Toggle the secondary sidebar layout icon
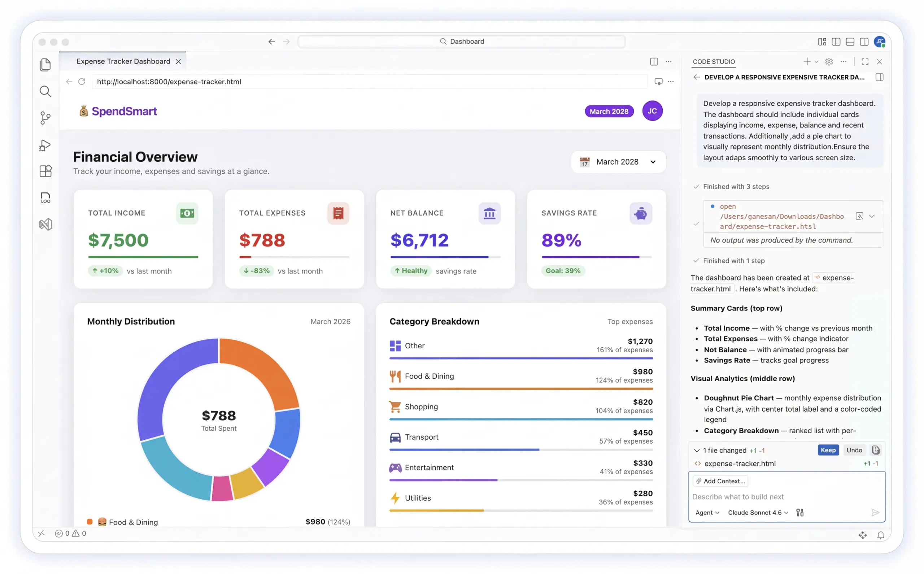Screen dimensions: 924x574 [864, 42]
